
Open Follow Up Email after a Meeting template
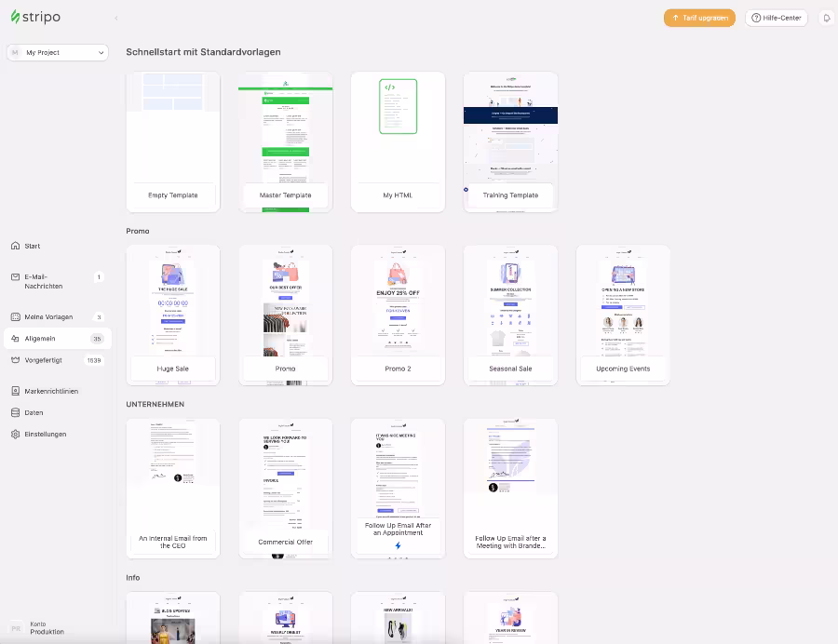pos(510,489)
